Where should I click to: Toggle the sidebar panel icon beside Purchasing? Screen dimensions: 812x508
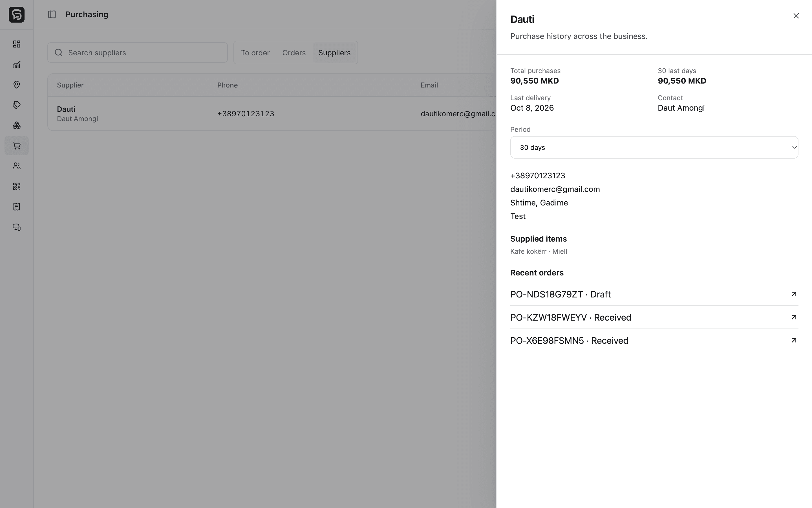[52, 14]
